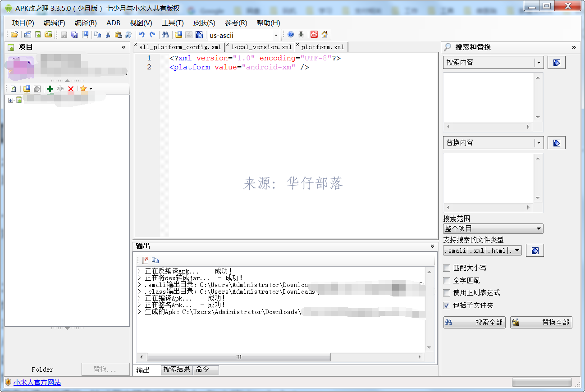Open the 整个项目 search scope dropdown
This screenshot has width=585, height=392.
click(x=493, y=229)
